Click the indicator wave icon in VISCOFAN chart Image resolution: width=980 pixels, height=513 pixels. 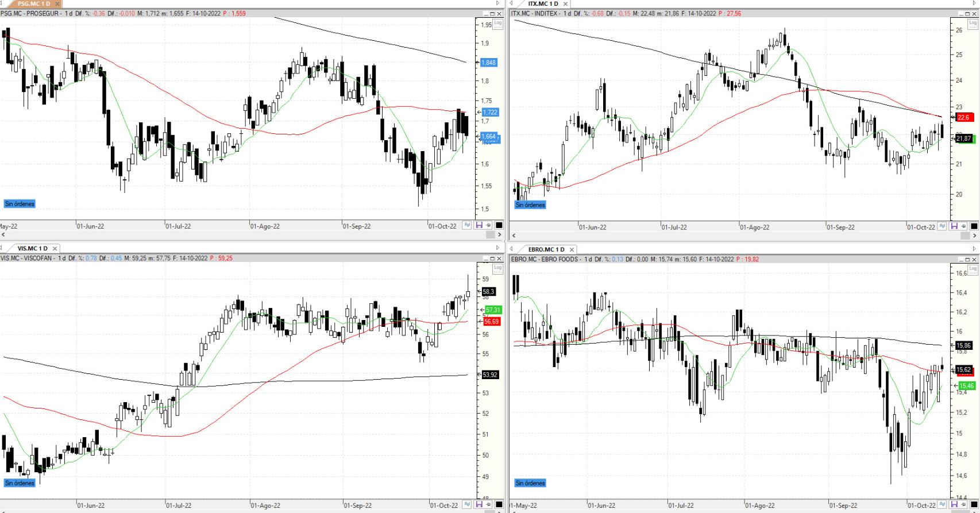pos(467,505)
